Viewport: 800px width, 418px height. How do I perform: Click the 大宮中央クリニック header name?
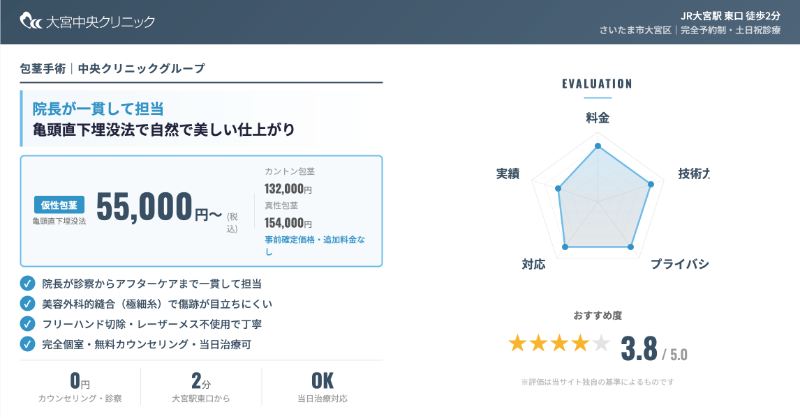pos(100,21)
